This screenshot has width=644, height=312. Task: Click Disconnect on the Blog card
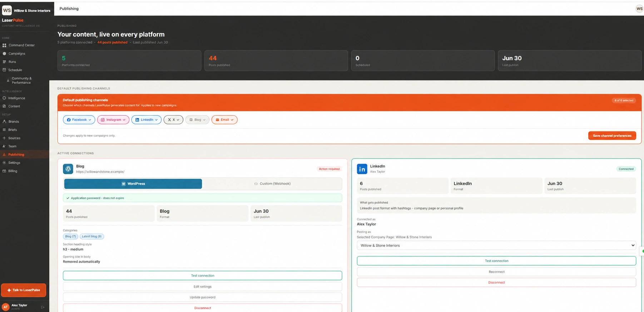point(202,308)
